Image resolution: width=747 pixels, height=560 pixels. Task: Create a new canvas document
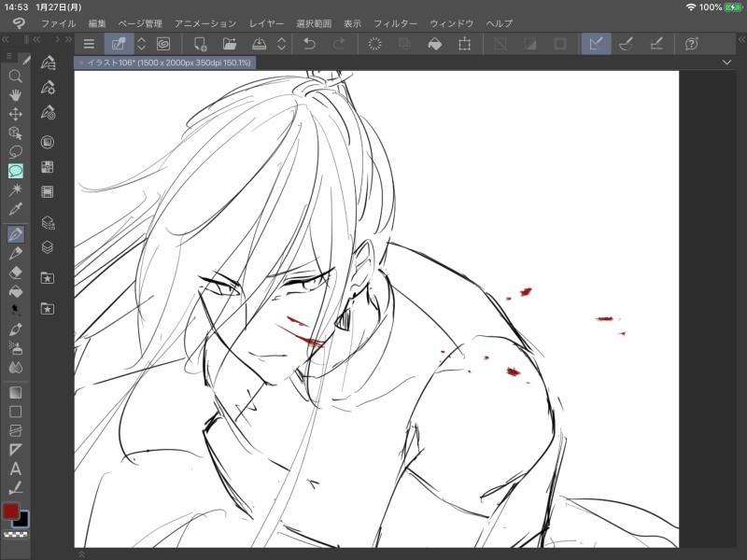click(x=200, y=44)
